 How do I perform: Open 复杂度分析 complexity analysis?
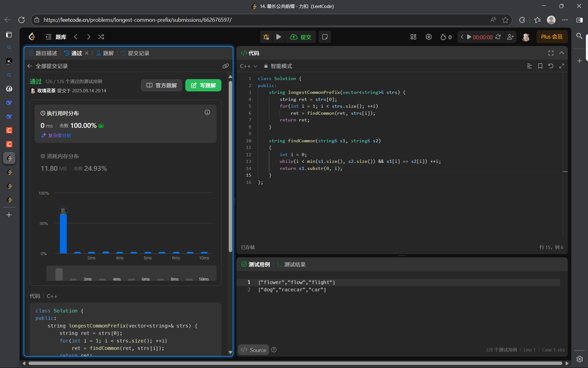point(56,135)
